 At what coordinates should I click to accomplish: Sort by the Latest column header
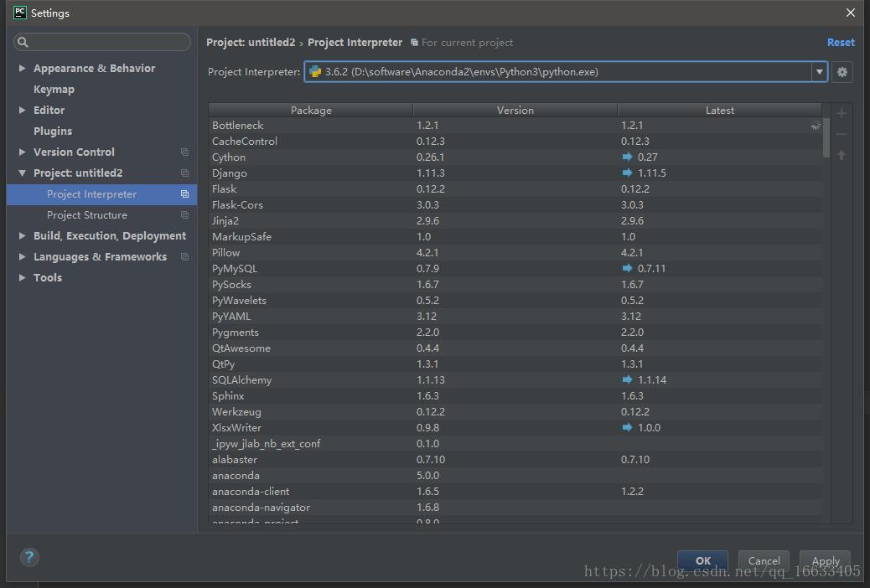[x=720, y=110]
